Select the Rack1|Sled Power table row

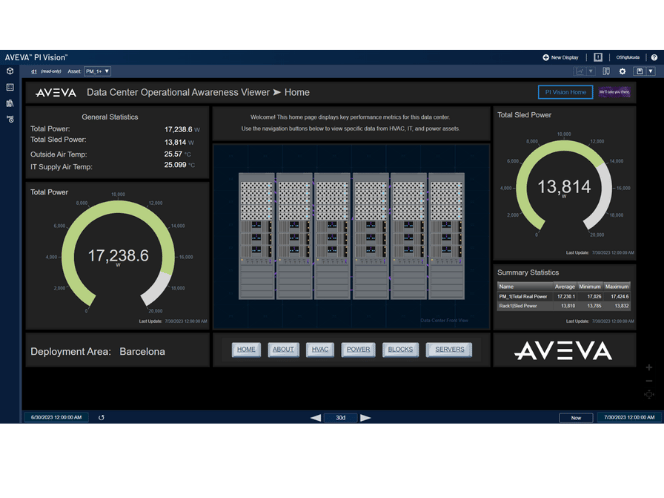pyautogui.click(x=564, y=306)
